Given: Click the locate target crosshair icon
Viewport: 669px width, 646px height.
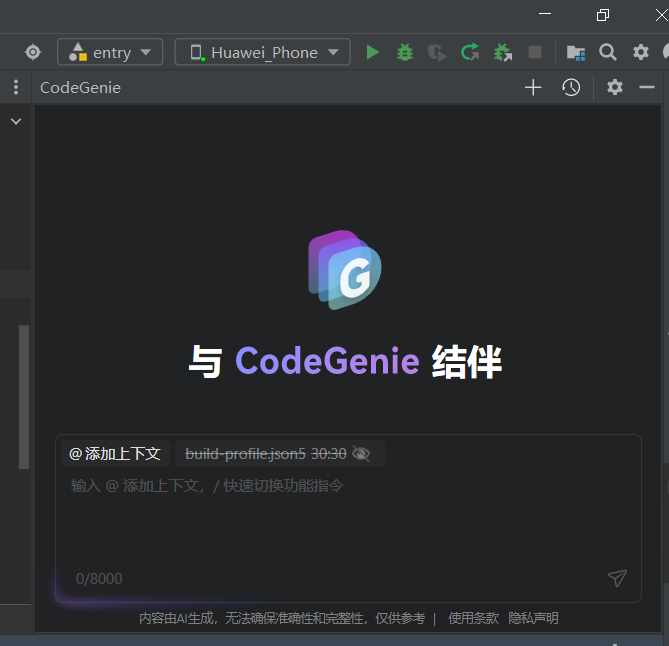Looking at the screenshot, I should (x=33, y=52).
